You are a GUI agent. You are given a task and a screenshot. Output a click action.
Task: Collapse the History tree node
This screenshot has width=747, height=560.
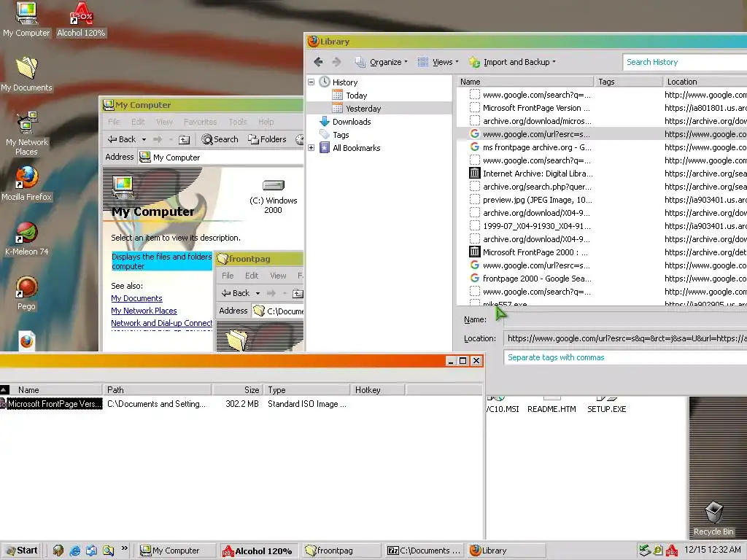click(x=311, y=82)
